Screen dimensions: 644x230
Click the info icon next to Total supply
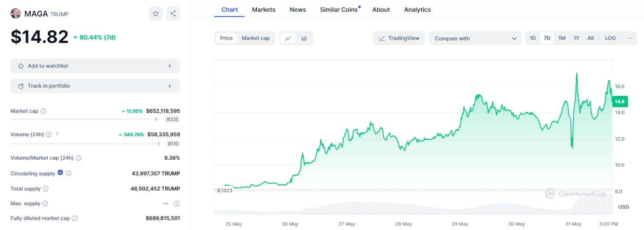[x=46, y=189]
